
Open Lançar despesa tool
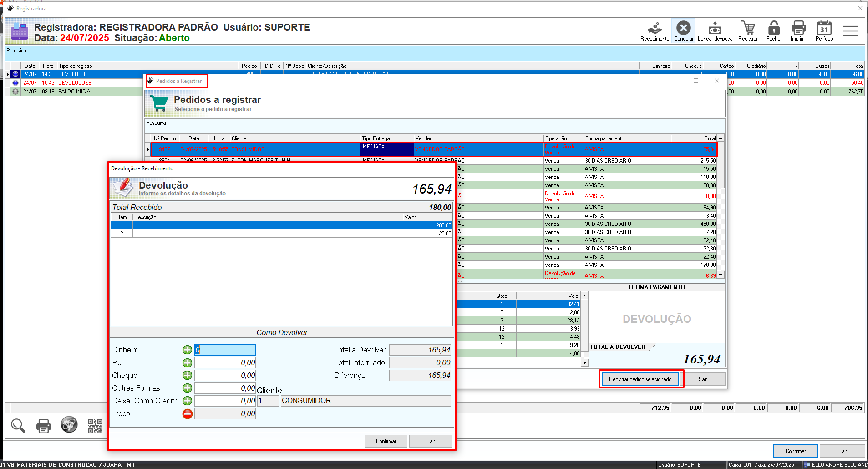715,31
